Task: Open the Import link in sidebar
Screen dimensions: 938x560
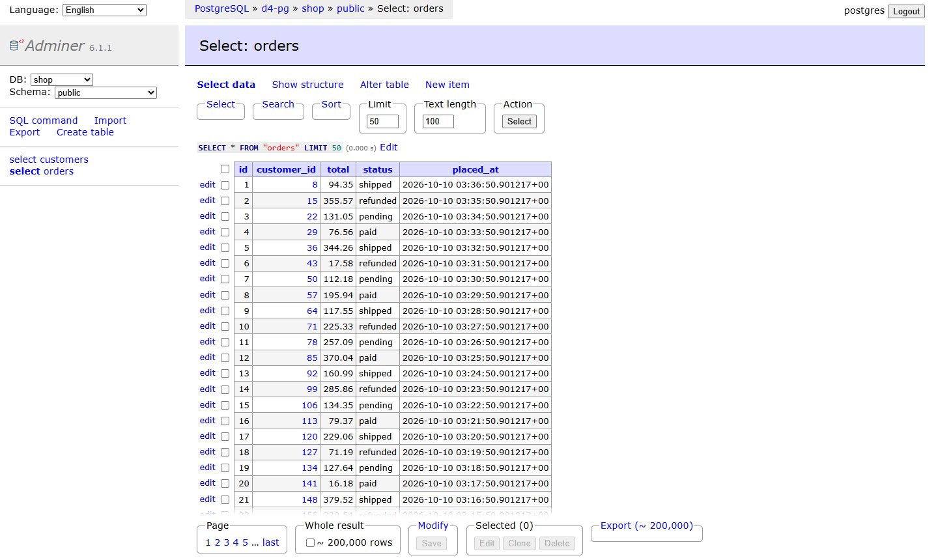Action: pyautogui.click(x=110, y=120)
